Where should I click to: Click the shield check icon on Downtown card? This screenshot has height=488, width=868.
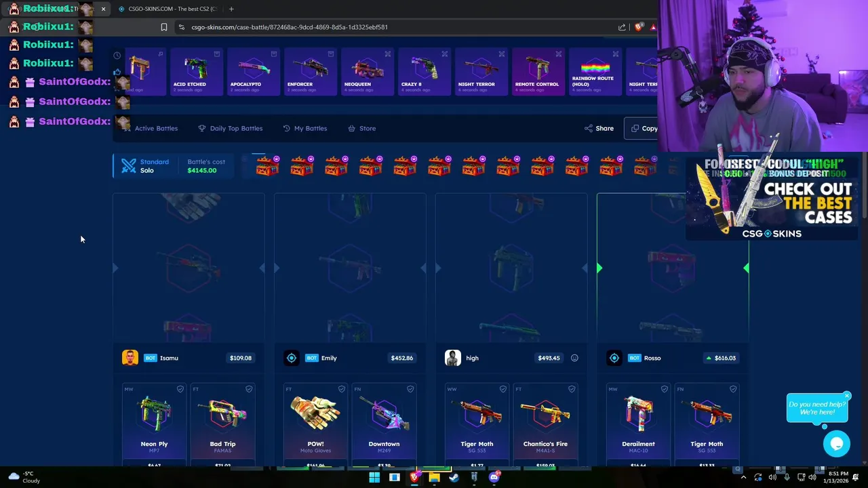410,389
